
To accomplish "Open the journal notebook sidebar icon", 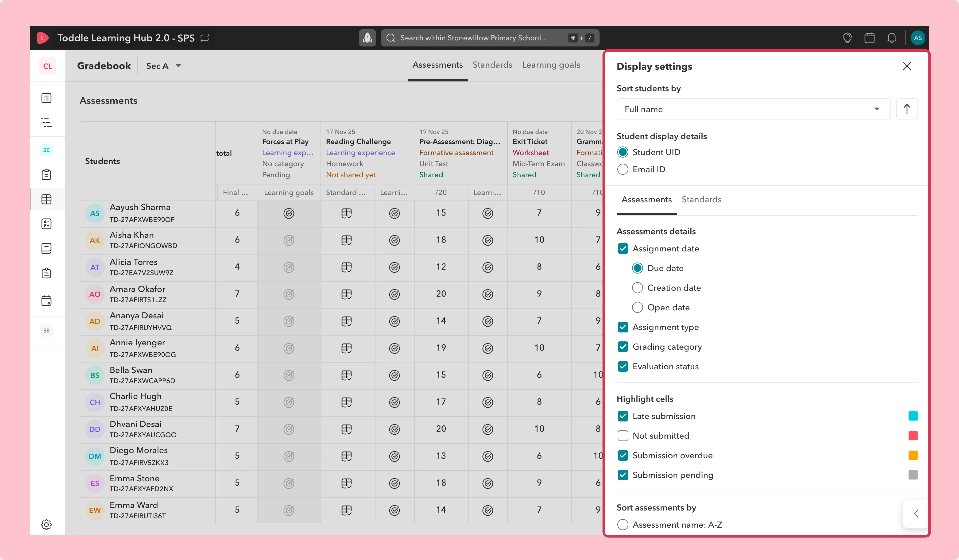I will point(46,248).
